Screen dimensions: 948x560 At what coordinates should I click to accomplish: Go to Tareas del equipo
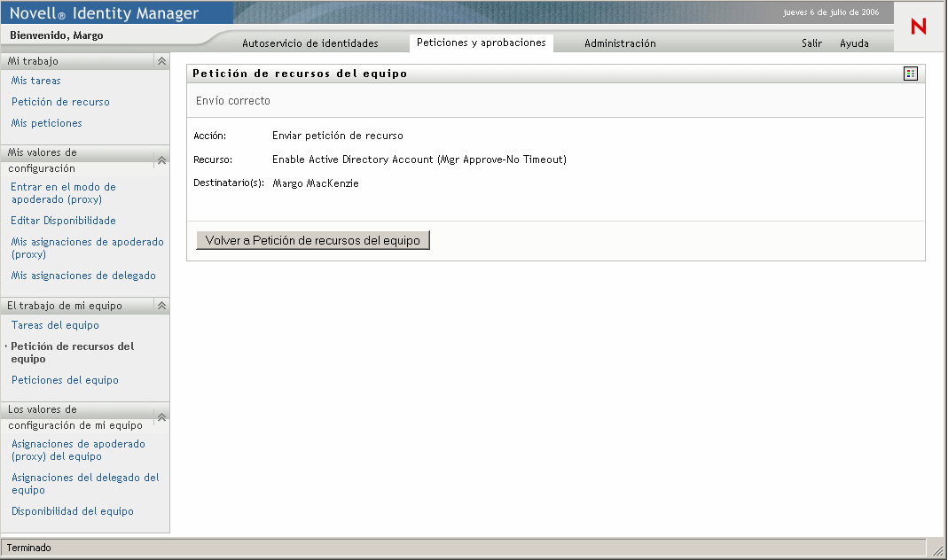point(55,325)
